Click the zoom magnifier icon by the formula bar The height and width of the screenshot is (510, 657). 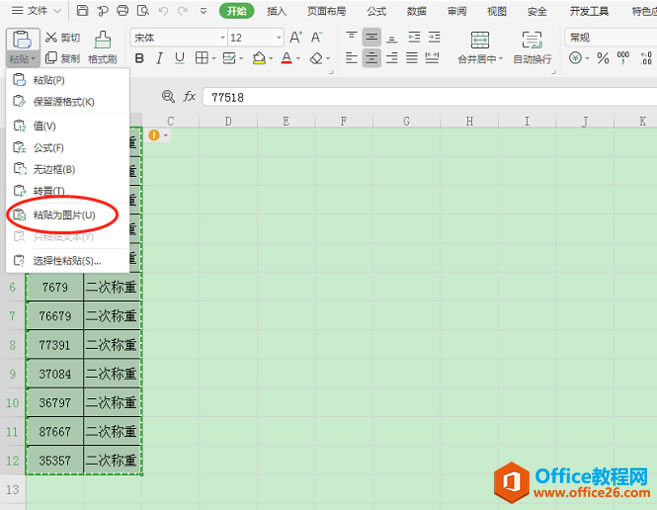(x=168, y=97)
